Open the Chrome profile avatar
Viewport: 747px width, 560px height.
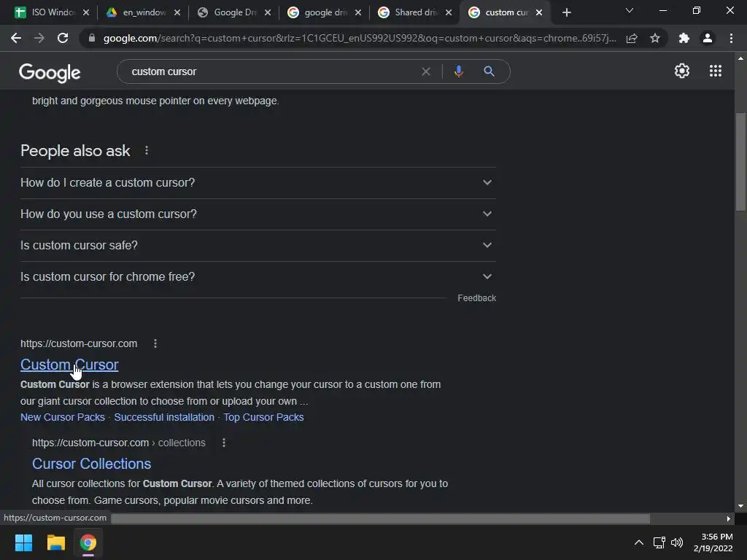point(708,38)
